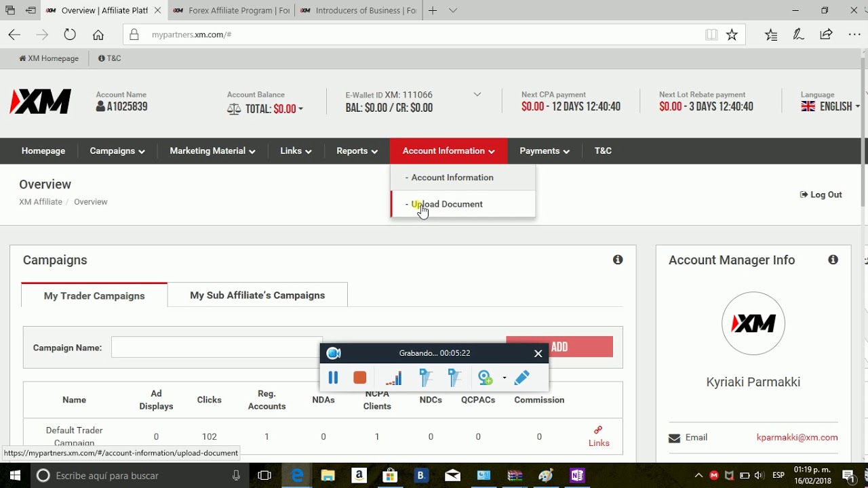Open the T&C link in top strip

110,58
